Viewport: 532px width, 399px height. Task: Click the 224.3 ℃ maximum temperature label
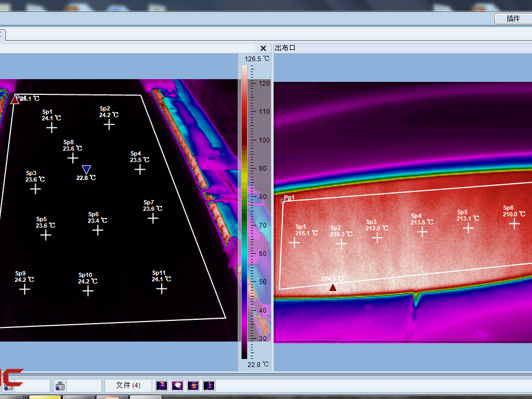point(333,279)
